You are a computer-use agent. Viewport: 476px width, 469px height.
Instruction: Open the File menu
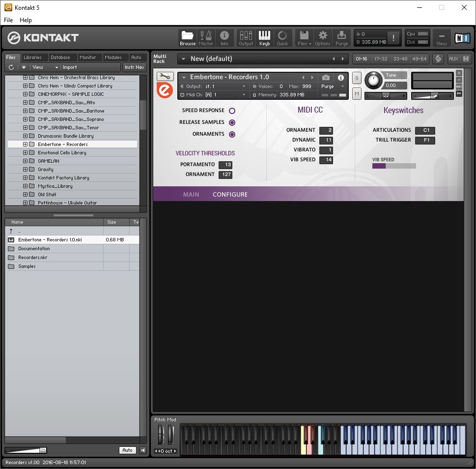8,20
